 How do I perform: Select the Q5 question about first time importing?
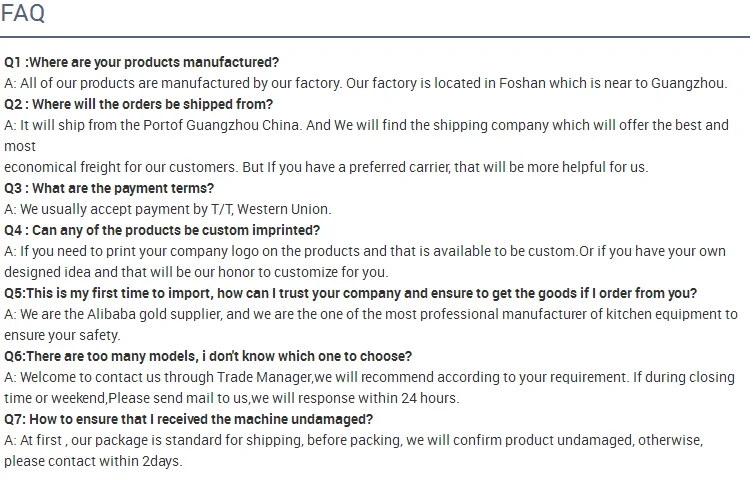click(x=350, y=293)
